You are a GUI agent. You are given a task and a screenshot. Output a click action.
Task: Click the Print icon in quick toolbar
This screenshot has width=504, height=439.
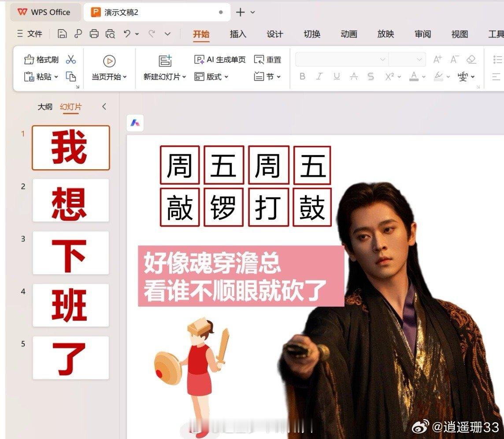point(94,34)
